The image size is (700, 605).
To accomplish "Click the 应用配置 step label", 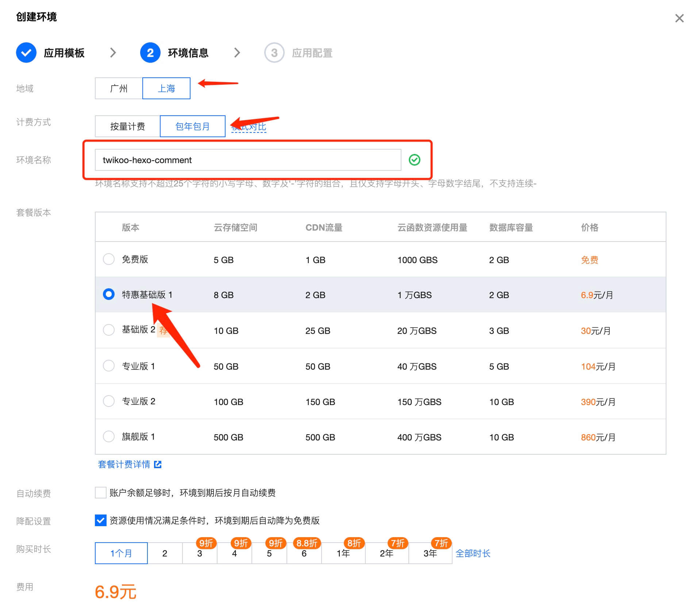I will (x=312, y=53).
